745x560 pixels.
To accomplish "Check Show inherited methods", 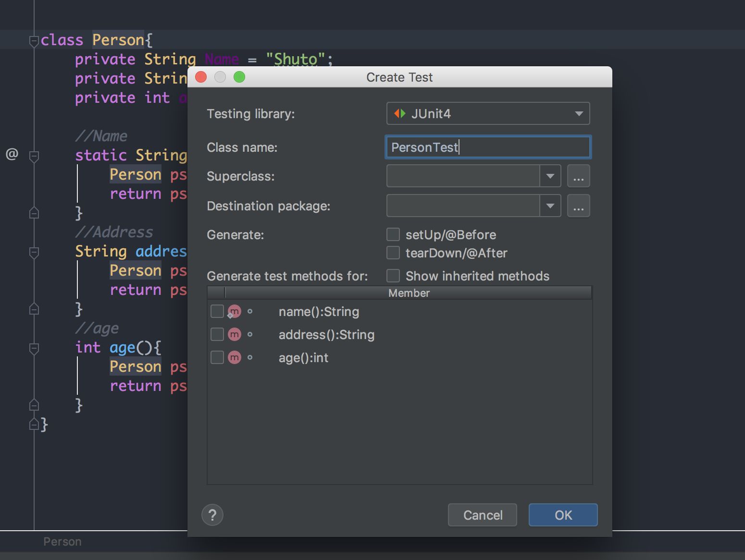I will pyautogui.click(x=393, y=275).
